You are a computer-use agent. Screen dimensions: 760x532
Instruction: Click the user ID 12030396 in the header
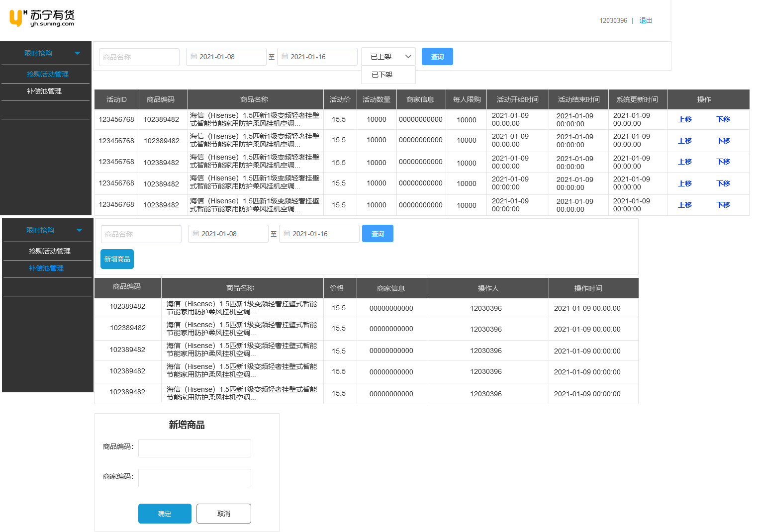point(613,20)
